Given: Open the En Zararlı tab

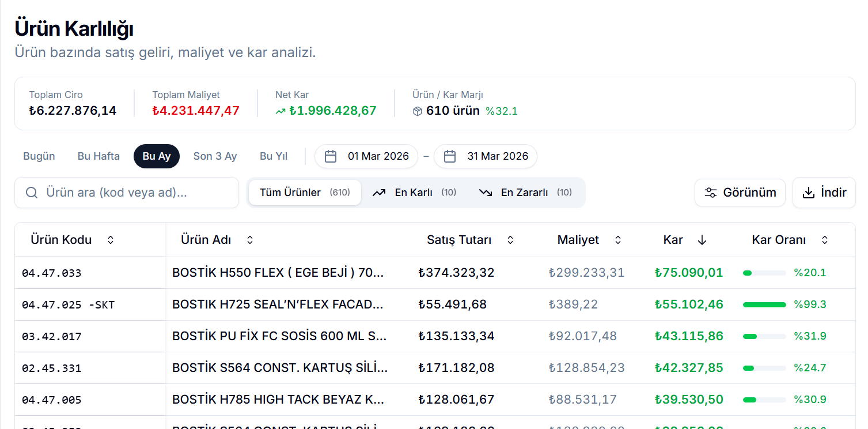Looking at the screenshot, I should point(525,193).
